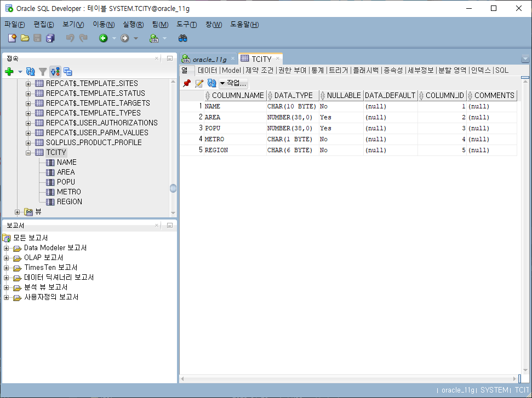Select REPCAT$_USER_PARM_VALUES table
The width and height of the screenshot is (532, 398).
[x=97, y=132]
